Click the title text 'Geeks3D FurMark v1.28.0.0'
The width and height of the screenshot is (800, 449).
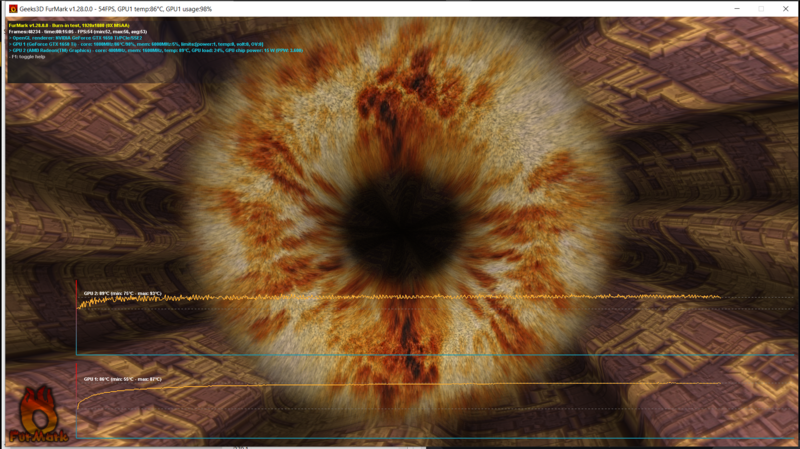(57, 9)
